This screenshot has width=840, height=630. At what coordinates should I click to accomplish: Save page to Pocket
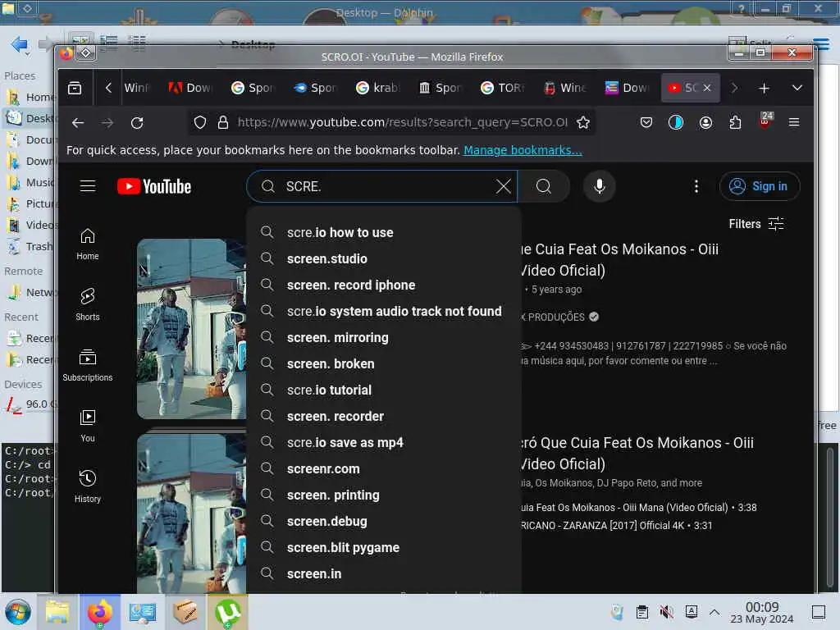pyautogui.click(x=646, y=123)
